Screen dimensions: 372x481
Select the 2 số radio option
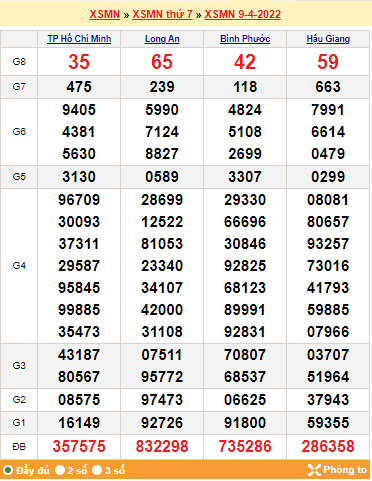coord(60,470)
